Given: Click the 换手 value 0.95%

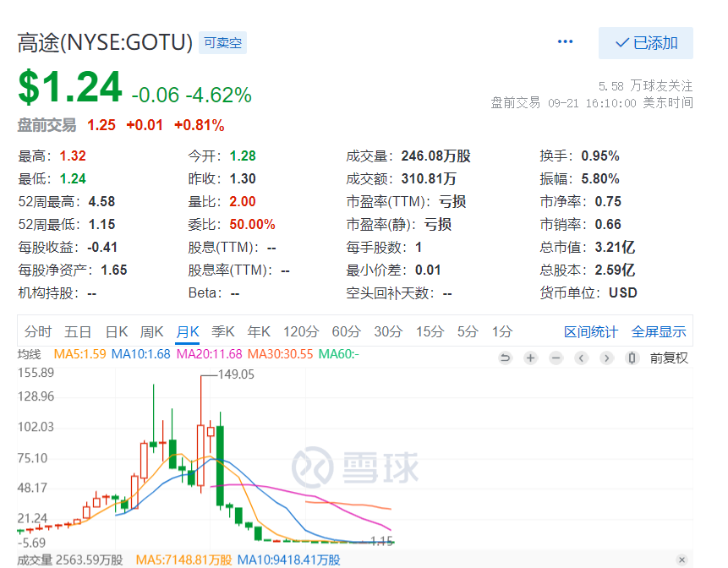Looking at the screenshot, I should [600, 156].
